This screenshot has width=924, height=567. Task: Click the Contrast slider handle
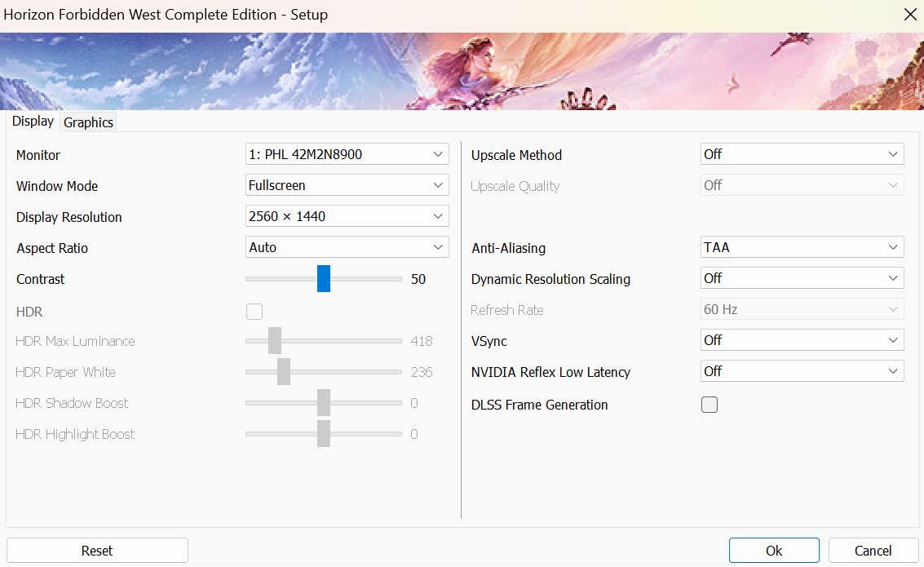(324, 278)
